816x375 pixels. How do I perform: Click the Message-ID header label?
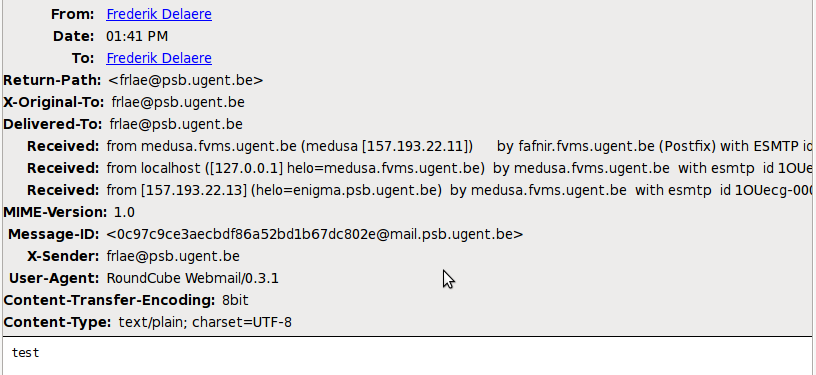click(x=53, y=234)
